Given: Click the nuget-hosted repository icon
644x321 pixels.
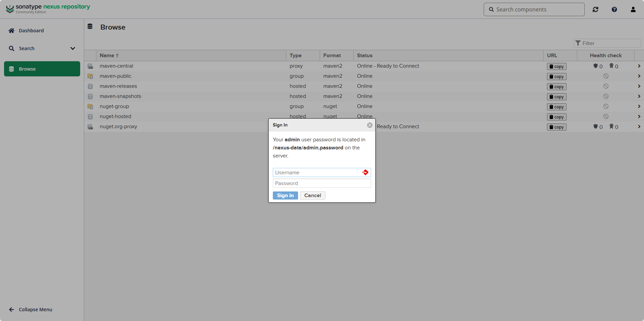Looking at the screenshot, I should pyautogui.click(x=90, y=117).
